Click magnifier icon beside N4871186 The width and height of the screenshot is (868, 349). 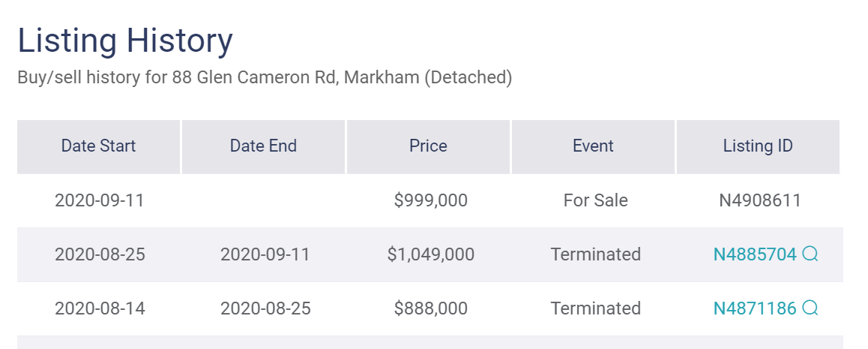pos(810,308)
